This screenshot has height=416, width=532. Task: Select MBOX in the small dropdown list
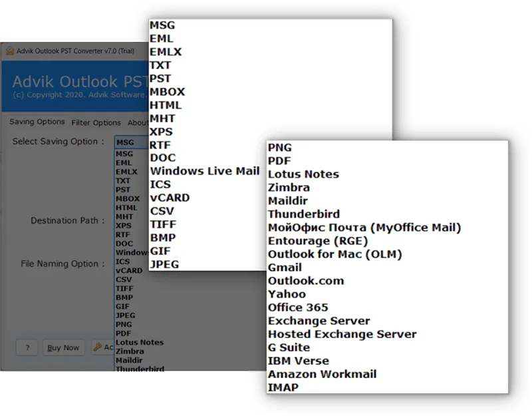coord(128,198)
